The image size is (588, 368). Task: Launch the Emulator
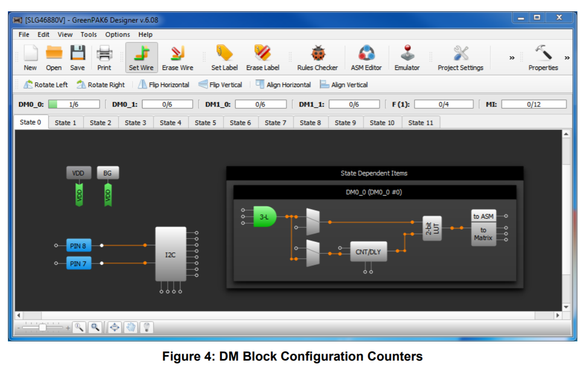coord(407,57)
